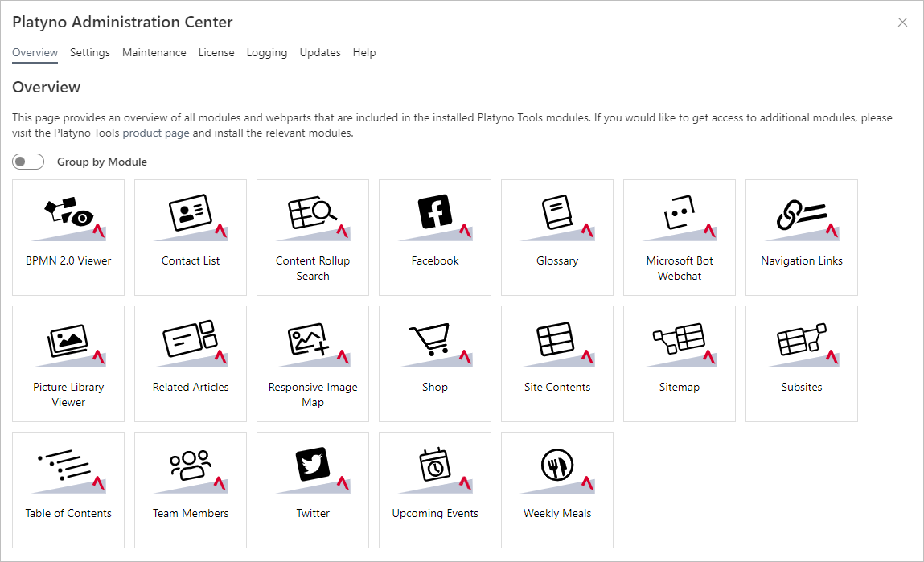The image size is (924, 562).
Task: Click the 'Content Rollup Search' label
Action: (313, 268)
